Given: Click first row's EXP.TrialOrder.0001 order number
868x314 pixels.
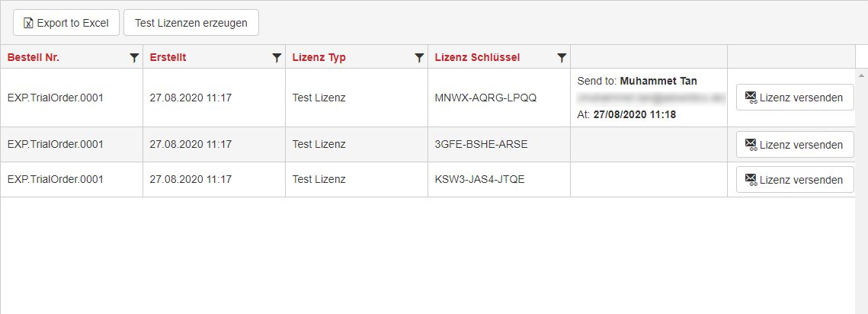Looking at the screenshot, I should click(x=56, y=98).
